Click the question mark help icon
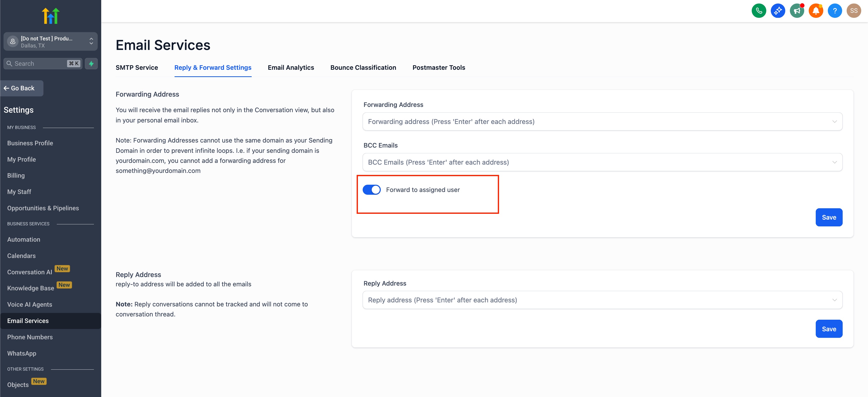The height and width of the screenshot is (397, 868). tap(835, 11)
